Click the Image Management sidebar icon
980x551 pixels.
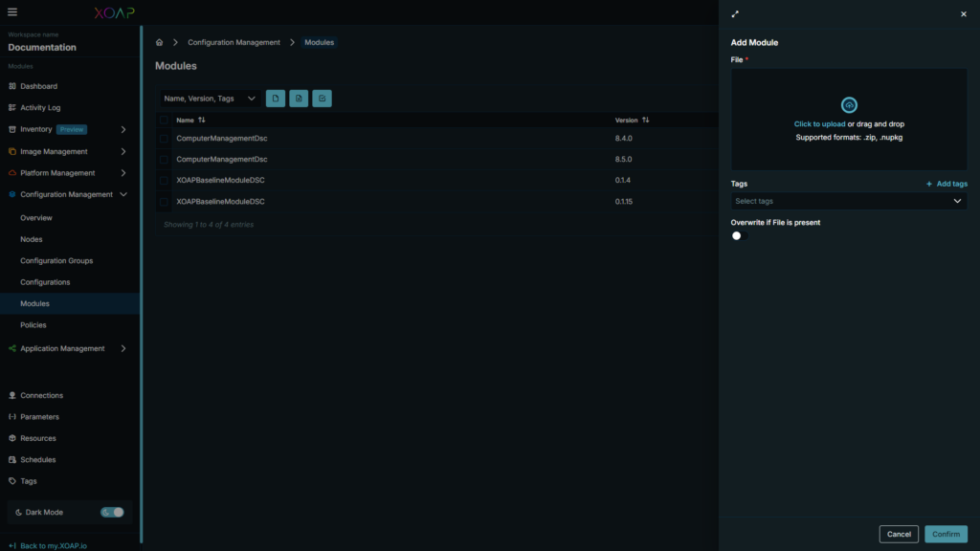click(11, 151)
